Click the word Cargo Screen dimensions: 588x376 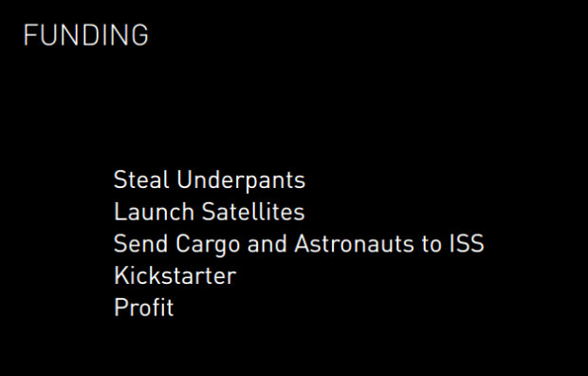pos(208,245)
